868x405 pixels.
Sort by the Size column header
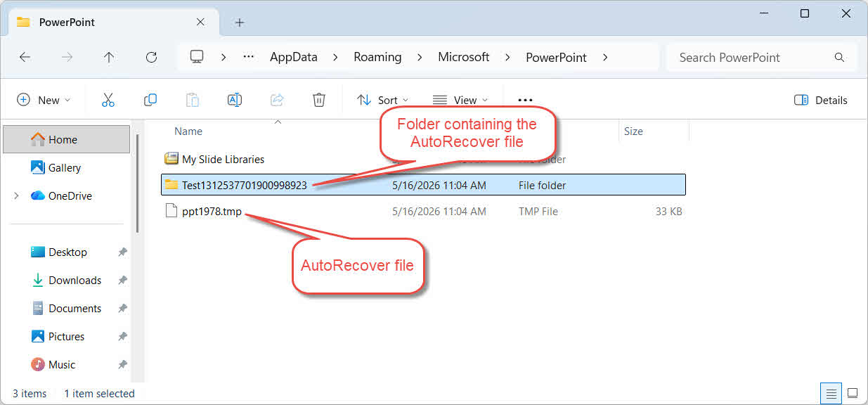click(x=633, y=131)
